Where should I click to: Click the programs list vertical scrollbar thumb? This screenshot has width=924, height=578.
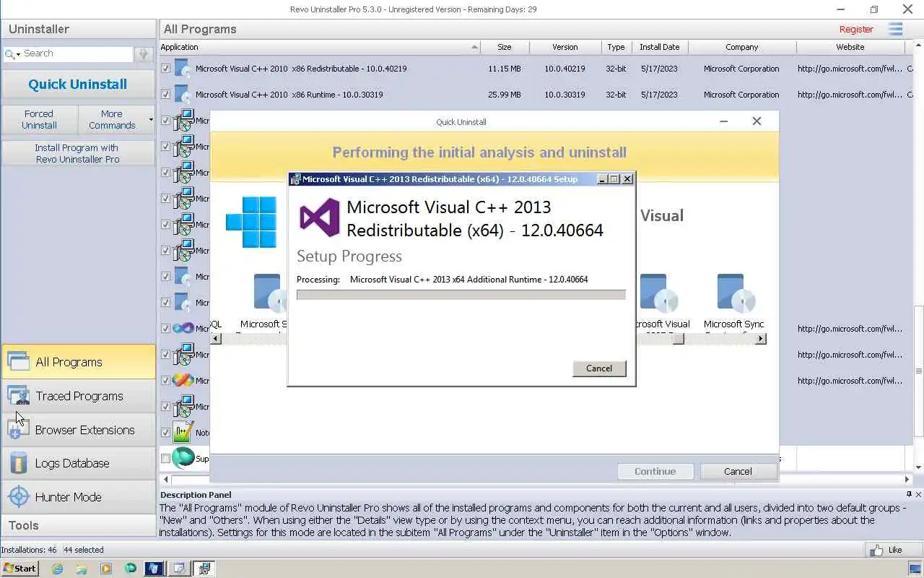point(918,371)
